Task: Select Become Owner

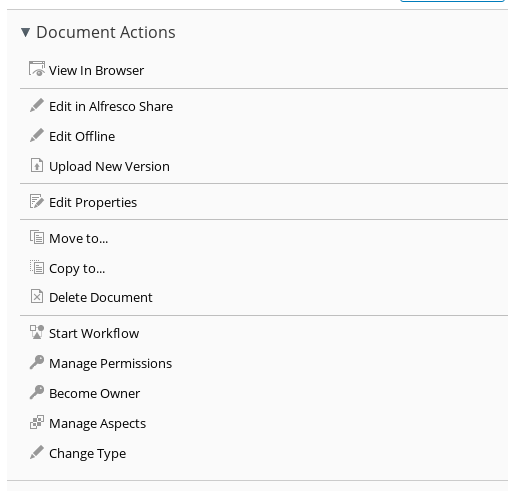Action: pyautogui.click(x=94, y=393)
